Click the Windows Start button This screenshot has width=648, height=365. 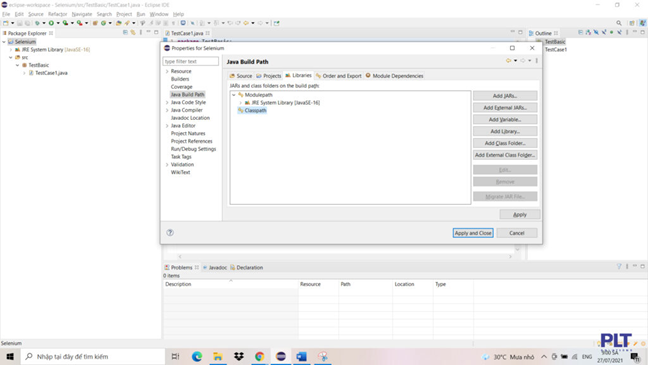click(x=10, y=356)
